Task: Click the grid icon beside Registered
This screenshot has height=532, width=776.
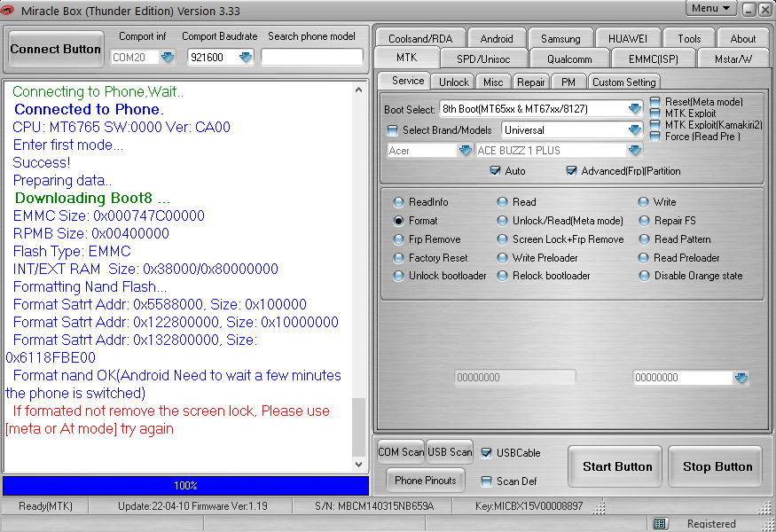Action: coord(660,523)
